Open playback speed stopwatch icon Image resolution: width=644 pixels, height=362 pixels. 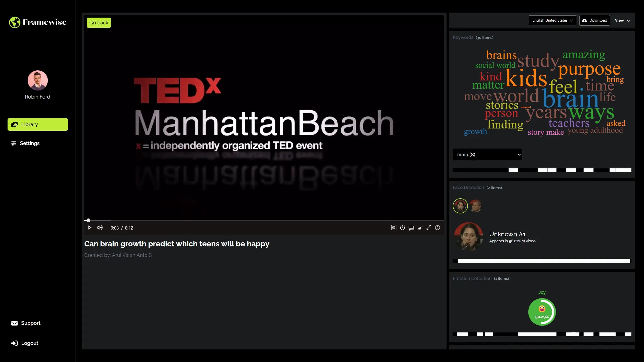tap(403, 228)
